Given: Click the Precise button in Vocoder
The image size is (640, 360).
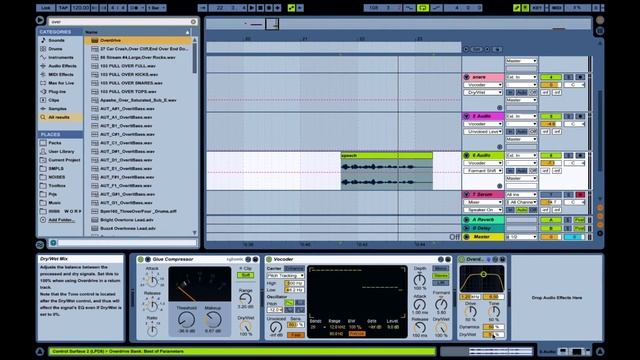Looking at the screenshot, I should [x=357, y=334].
